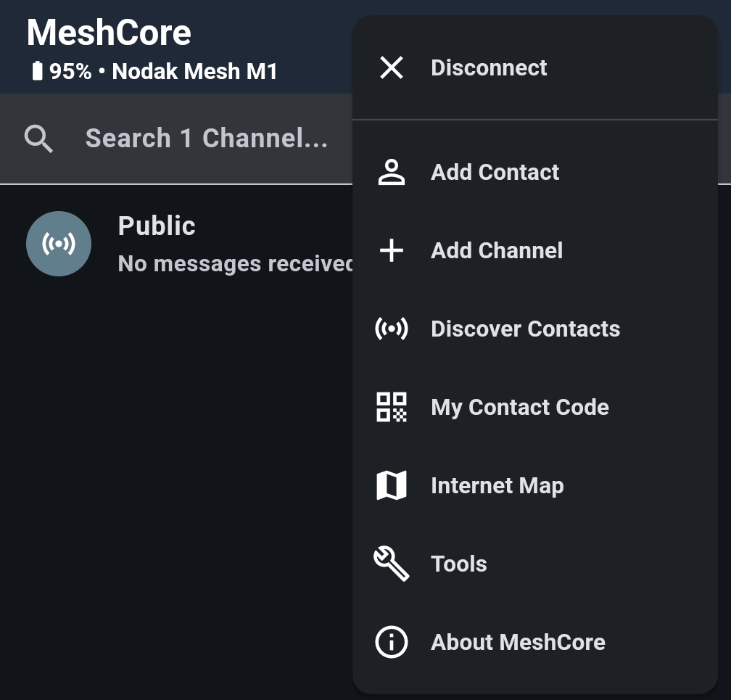Click the wrench Tools icon
731x700 pixels.
[x=391, y=564]
